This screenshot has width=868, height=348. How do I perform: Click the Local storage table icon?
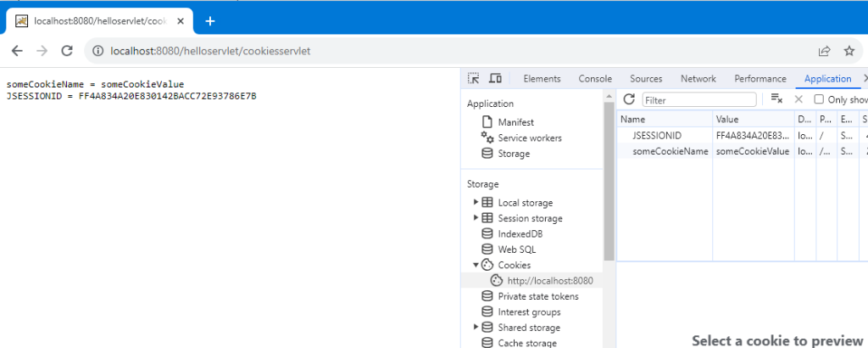click(x=487, y=202)
